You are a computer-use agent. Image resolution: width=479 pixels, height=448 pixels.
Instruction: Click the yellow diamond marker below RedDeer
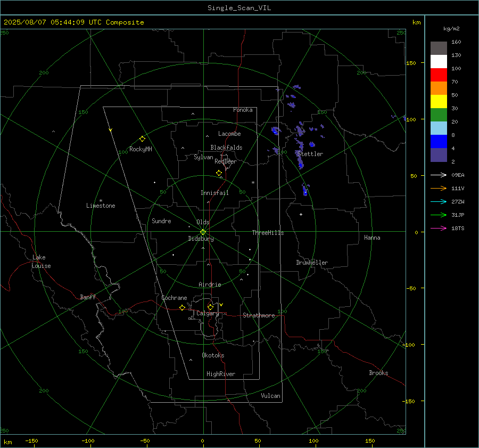point(219,173)
